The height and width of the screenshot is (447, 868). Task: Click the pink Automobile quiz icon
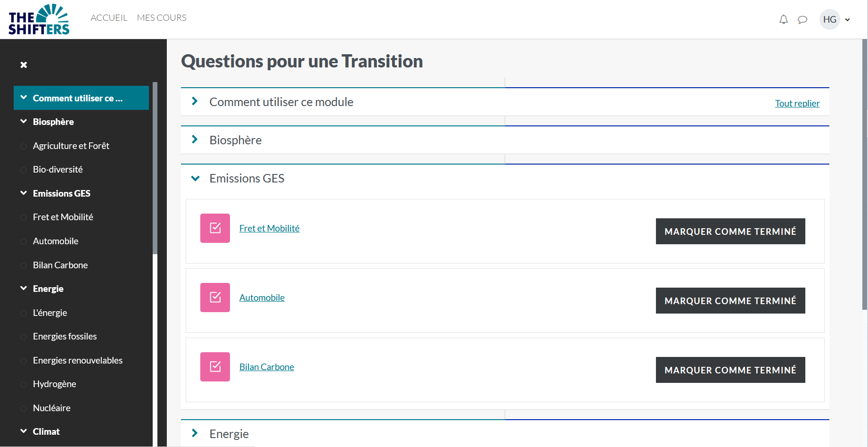215,298
